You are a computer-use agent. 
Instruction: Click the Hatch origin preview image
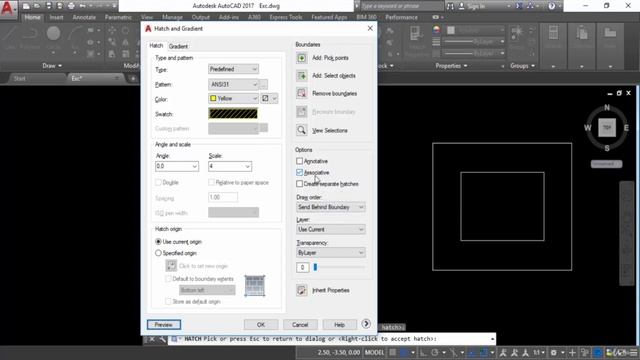pyautogui.click(x=255, y=286)
